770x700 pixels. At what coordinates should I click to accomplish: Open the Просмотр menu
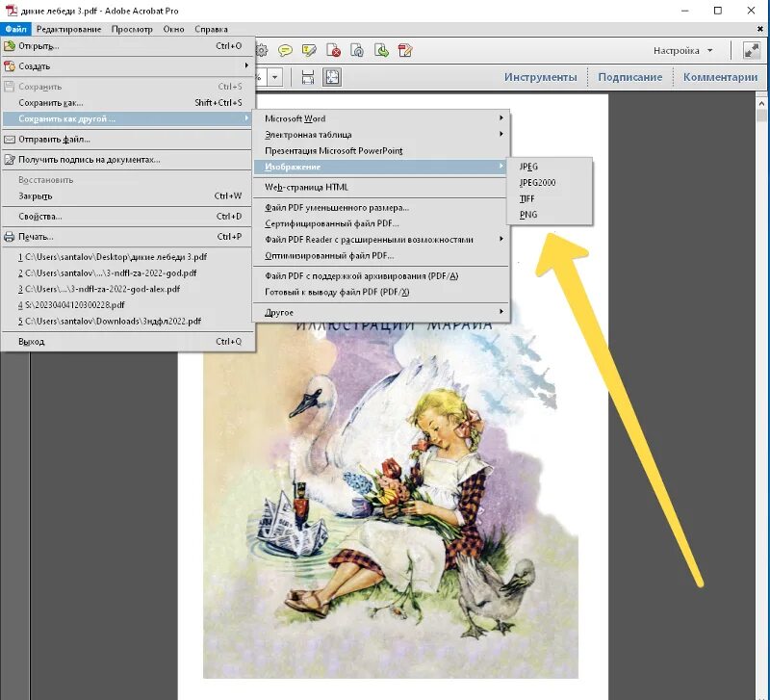[132, 30]
